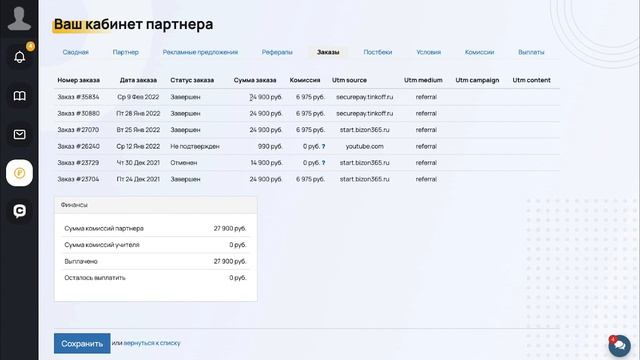The image size is (640, 360).
Task: Open the user profile avatar
Action: [x=19, y=19]
